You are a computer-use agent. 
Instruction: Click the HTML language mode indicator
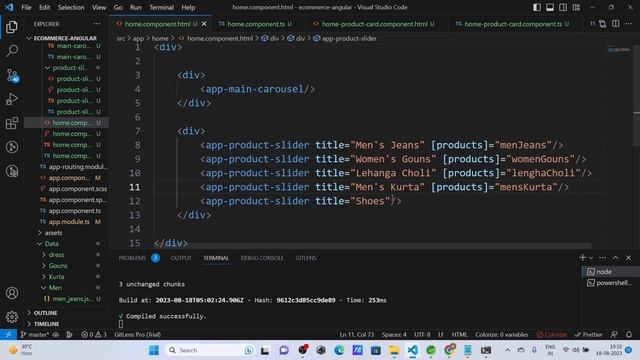tap(459, 334)
